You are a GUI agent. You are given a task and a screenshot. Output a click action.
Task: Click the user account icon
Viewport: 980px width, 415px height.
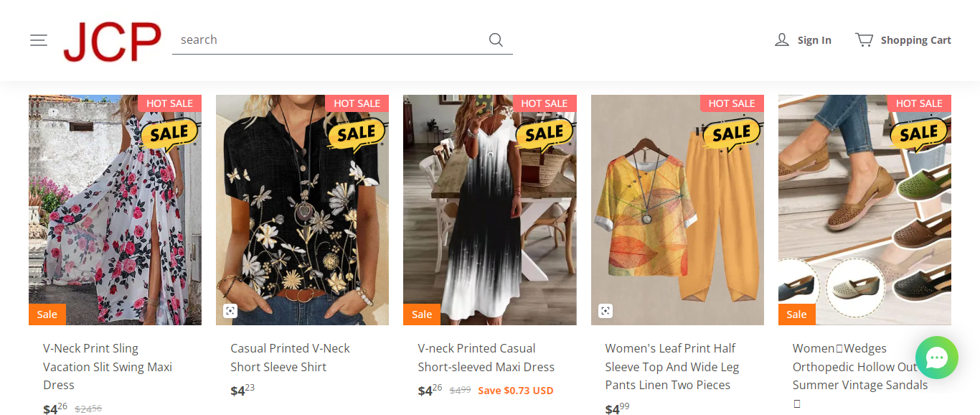click(x=782, y=40)
